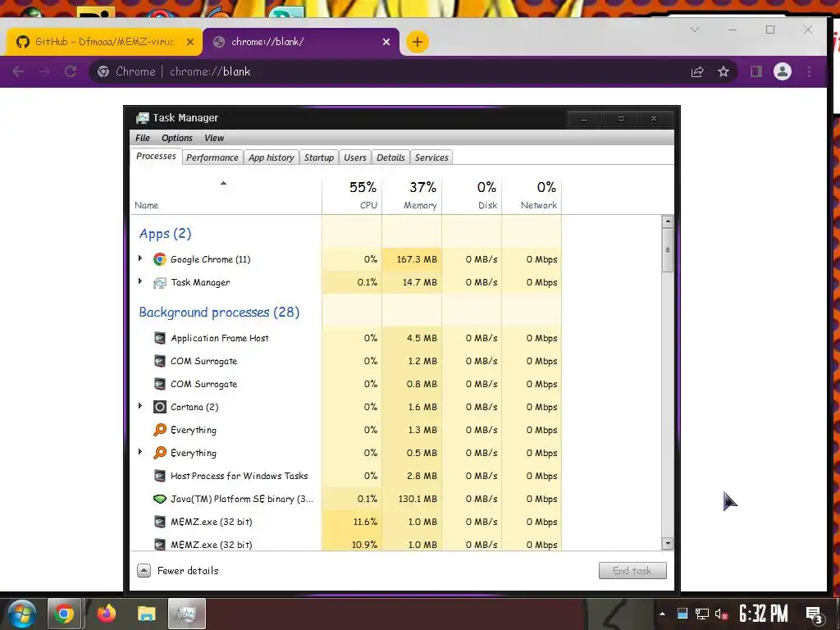Image resolution: width=840 pixels, height=630 pixels.
Task: Show hidden tray icons arrow
Action: pyautogui.click(x=663, y=614)
